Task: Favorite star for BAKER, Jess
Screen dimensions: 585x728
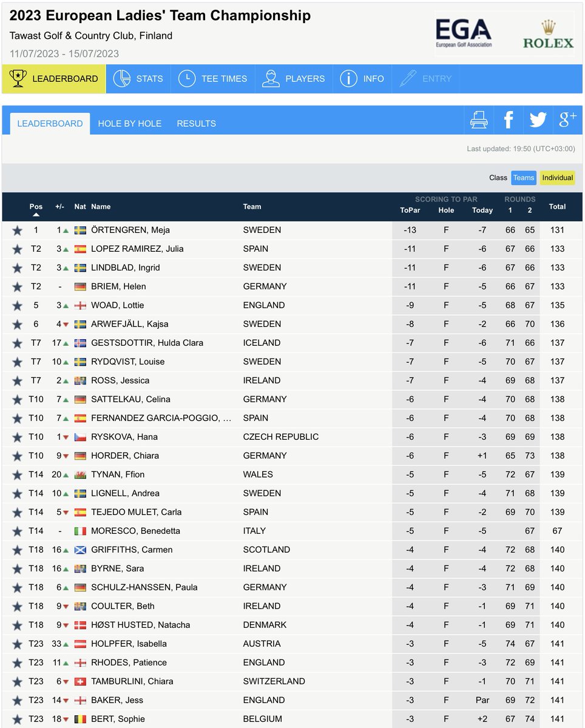Action: pos(17,700)
